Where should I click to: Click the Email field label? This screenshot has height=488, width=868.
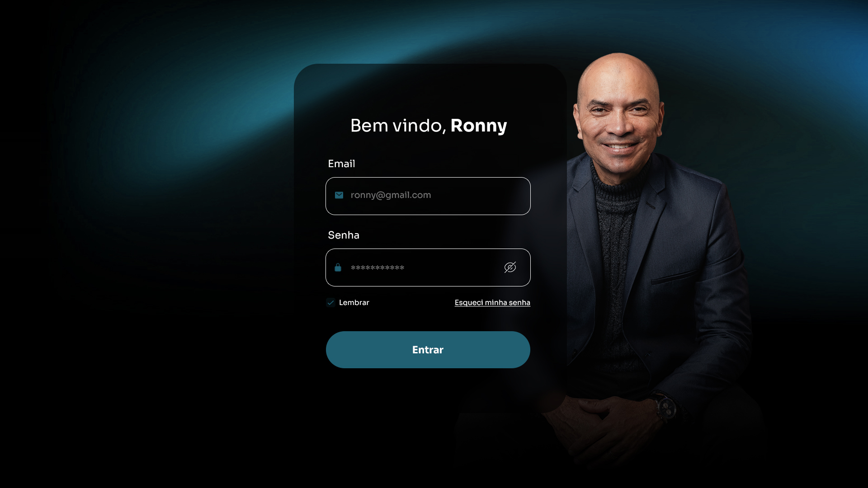[341, 164]
